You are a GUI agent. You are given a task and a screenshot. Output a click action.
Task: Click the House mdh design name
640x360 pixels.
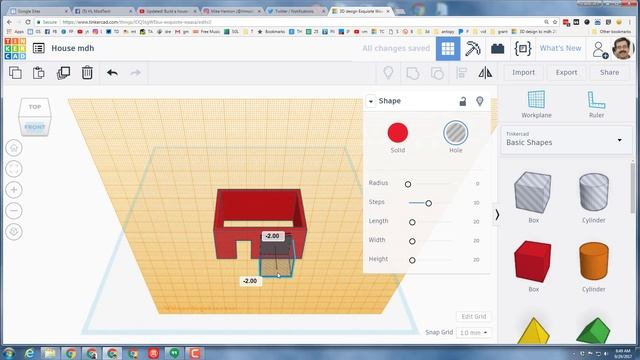(73, 48)
